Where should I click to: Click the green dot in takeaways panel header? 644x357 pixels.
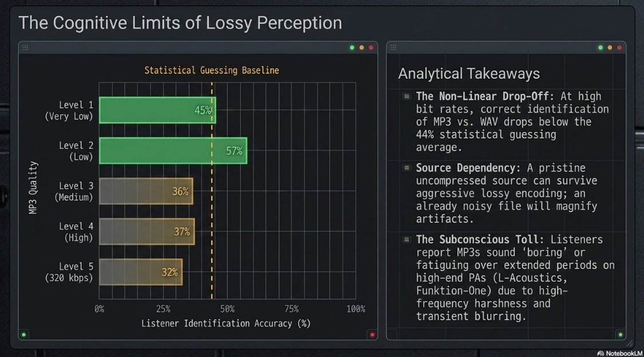coord(600,48)
